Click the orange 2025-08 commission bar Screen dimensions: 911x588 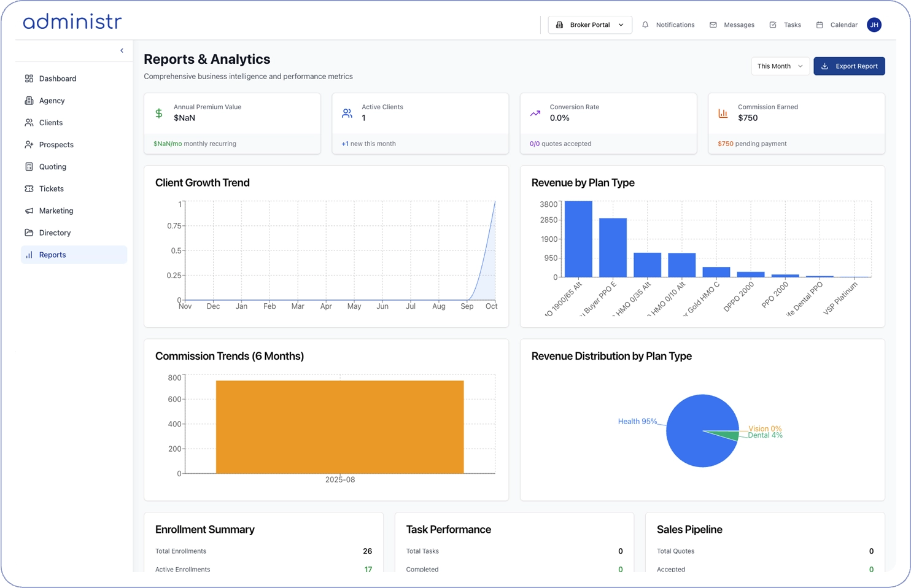click(339, 427)
